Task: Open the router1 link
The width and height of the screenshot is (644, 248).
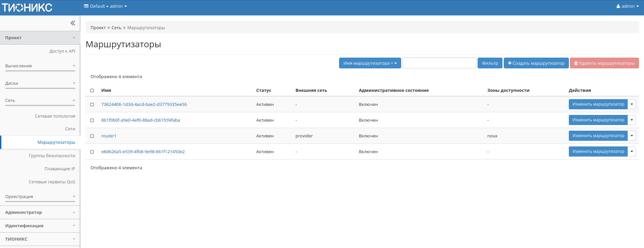Action: (x=109, y=136)
